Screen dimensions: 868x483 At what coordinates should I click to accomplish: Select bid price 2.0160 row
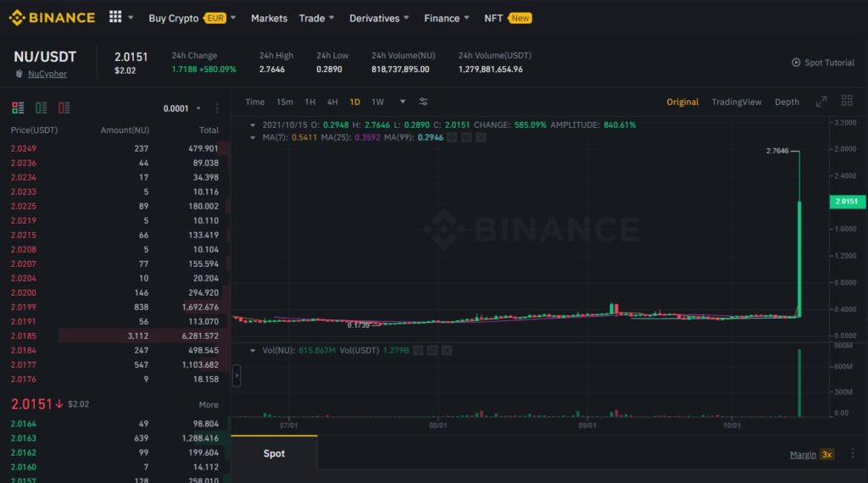click(115, 467)
